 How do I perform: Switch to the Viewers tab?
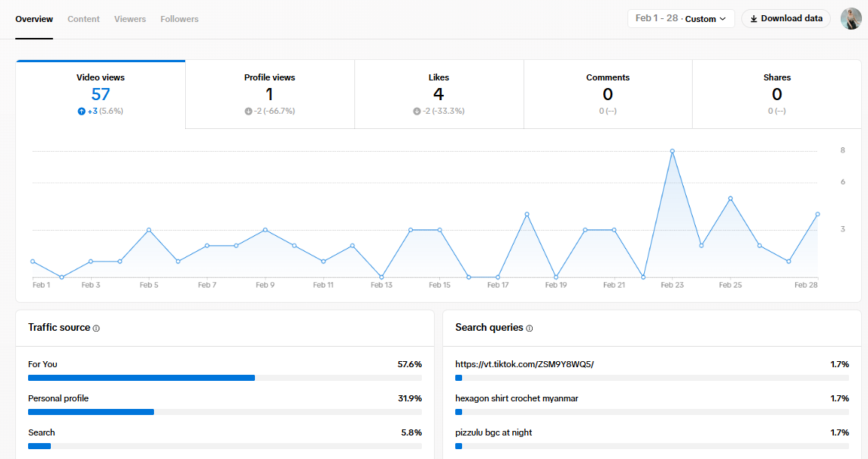(x=130, y=19)
